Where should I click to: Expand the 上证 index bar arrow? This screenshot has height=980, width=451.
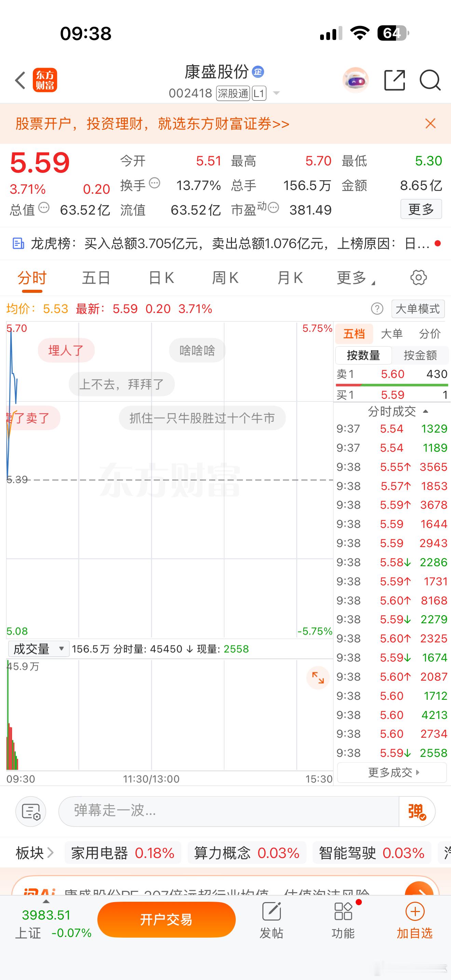46,901
